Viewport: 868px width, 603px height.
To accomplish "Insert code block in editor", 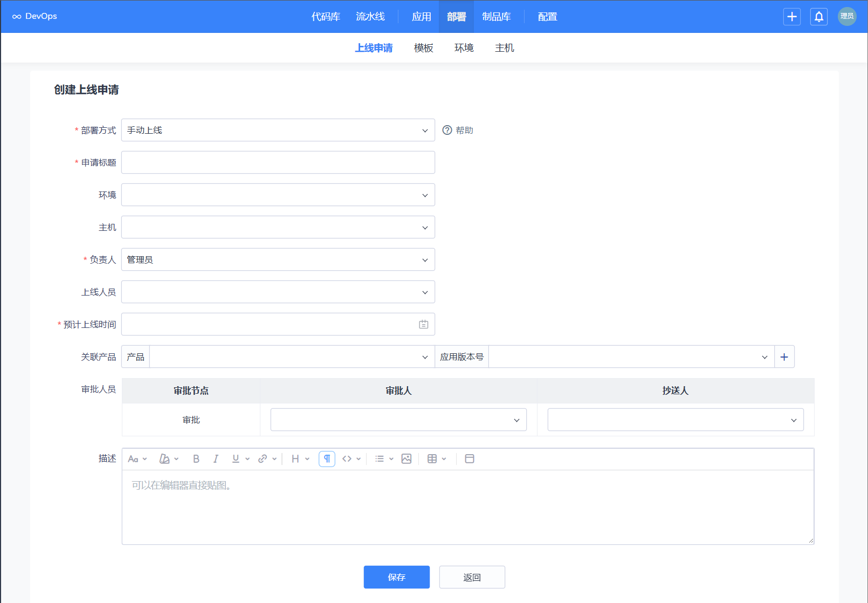I will point(347,458).
